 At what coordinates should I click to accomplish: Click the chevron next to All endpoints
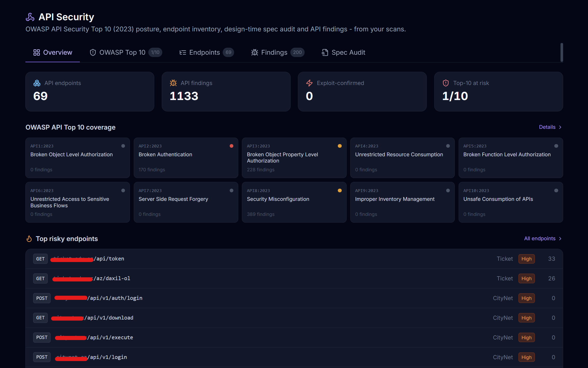point(560,239)
